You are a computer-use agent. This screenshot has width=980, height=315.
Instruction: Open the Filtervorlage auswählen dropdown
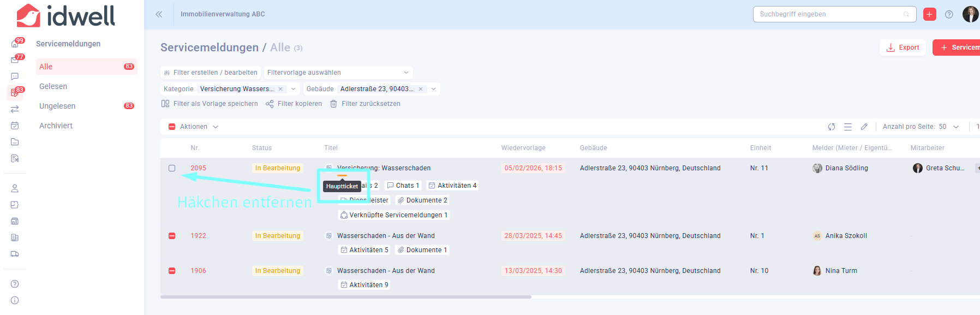coord(338,73)
